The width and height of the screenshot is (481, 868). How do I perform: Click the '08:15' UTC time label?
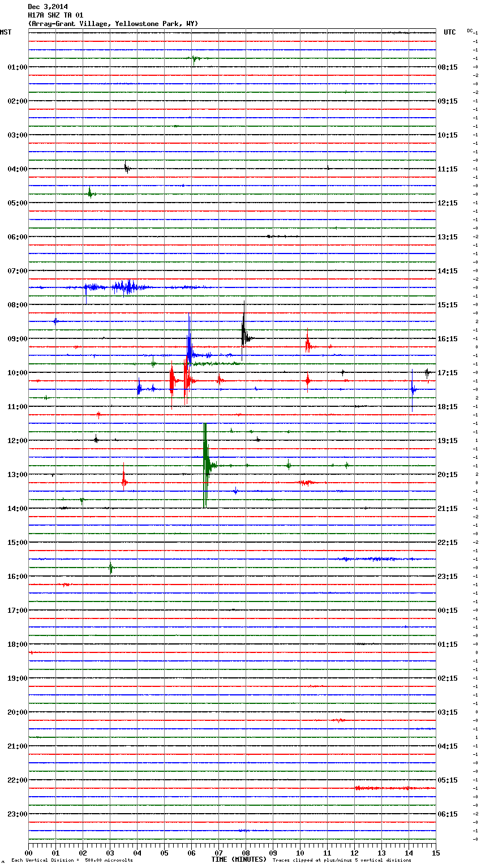point(448,67)
